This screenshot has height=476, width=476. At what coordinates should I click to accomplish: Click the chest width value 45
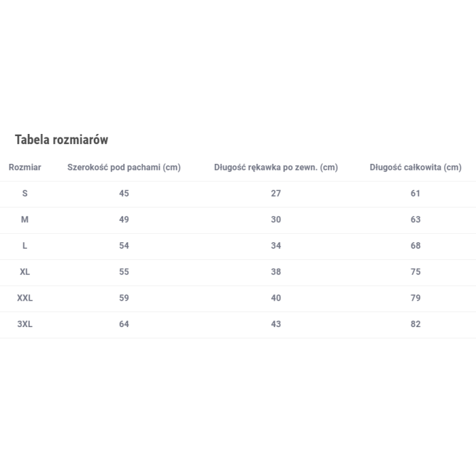click(124, 193)
